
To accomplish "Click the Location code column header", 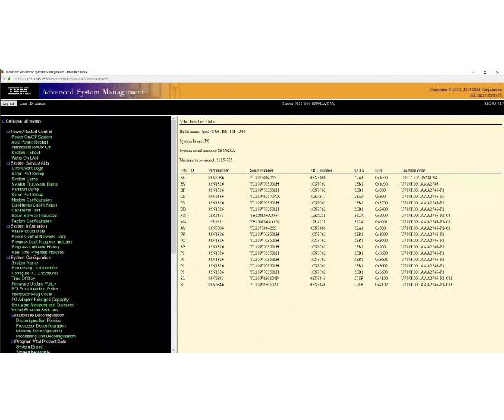I will (413, 170).
